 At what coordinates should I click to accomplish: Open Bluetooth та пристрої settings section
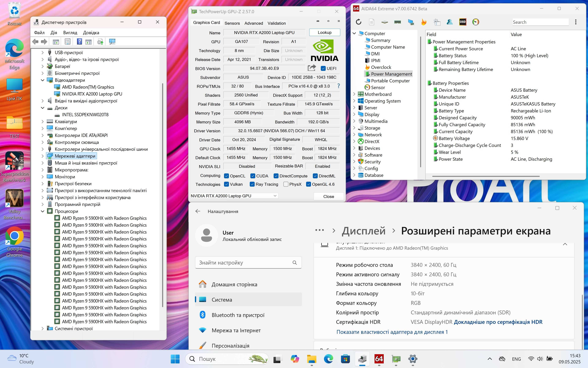pos(248,315)
